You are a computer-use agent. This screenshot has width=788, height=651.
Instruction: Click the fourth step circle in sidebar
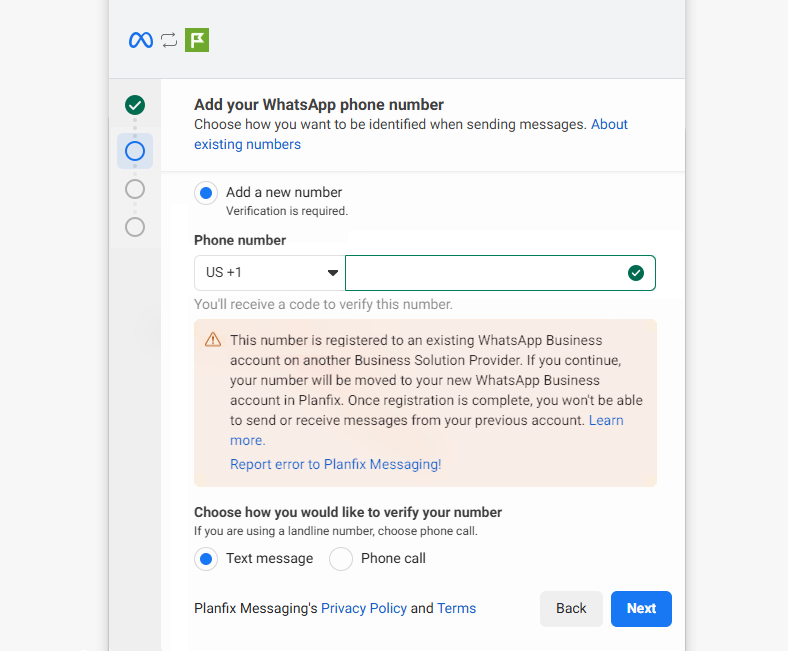(x=135, y=227)
